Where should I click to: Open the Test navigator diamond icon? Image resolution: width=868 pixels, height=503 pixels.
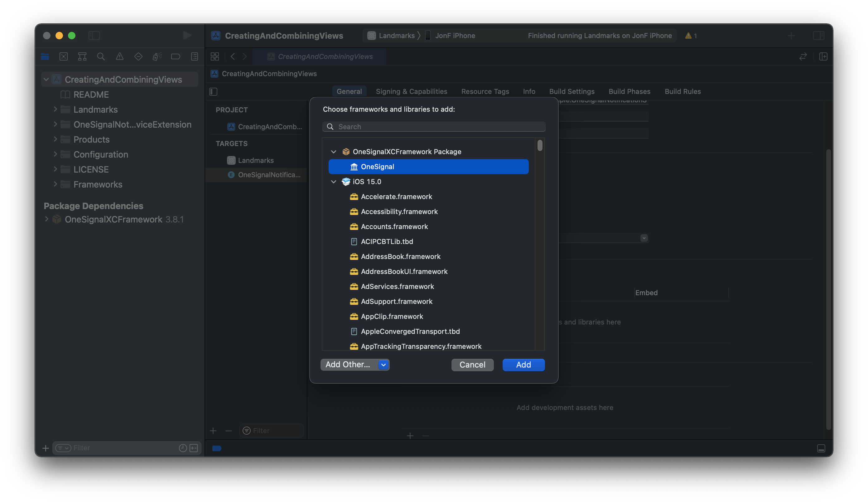click(x=138, y=56)
